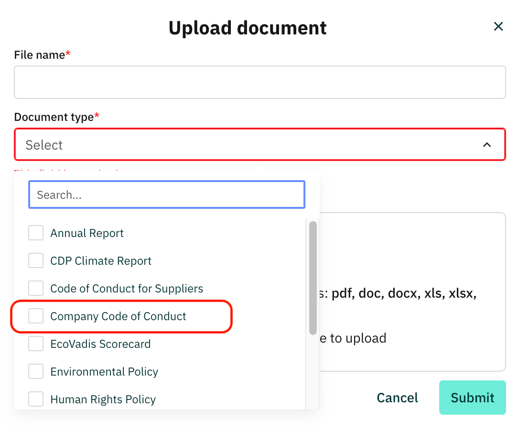This screenshot has height=431, width=519.
Task: Check the Company Code of Conduct box
Action: (x=36, y=316)
